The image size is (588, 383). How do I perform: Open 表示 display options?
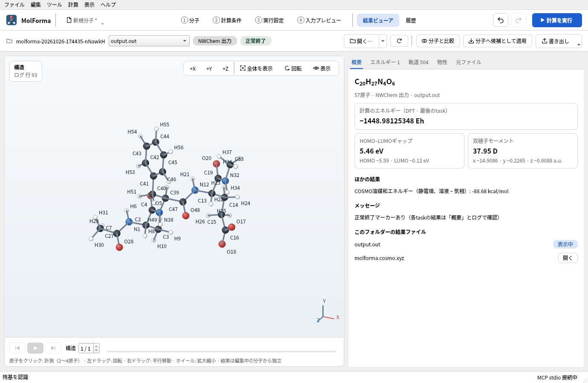(x=322, y=69)
